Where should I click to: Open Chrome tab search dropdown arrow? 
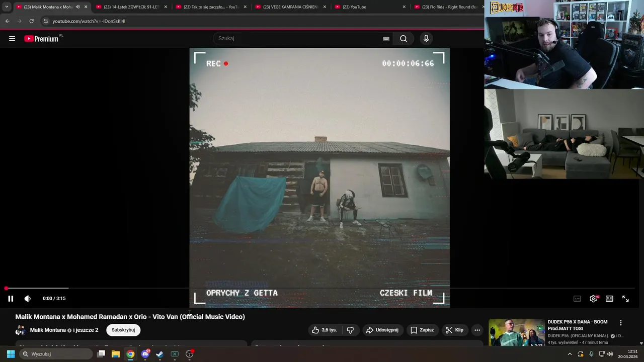pos(6,7)
